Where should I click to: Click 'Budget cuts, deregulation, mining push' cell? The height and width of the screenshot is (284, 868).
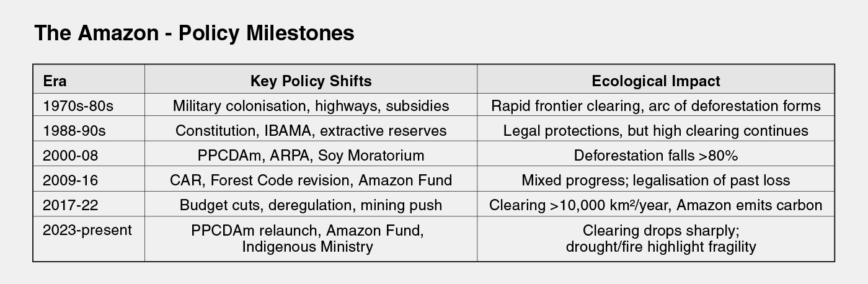311,205
